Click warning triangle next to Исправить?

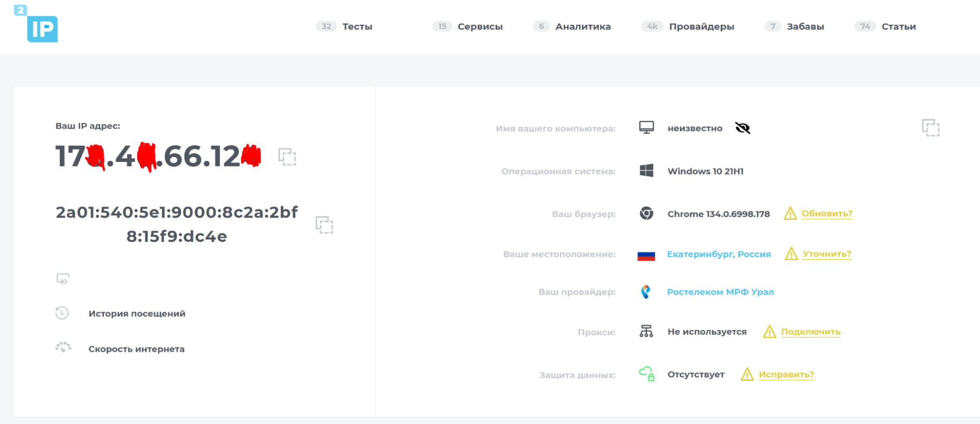pos(747,374)
